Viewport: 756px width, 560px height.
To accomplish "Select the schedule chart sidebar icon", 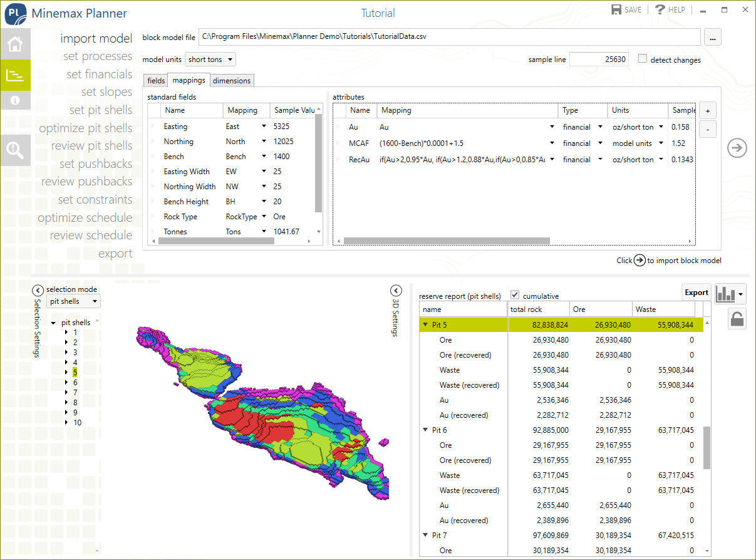I will click(x=15, y=76).
